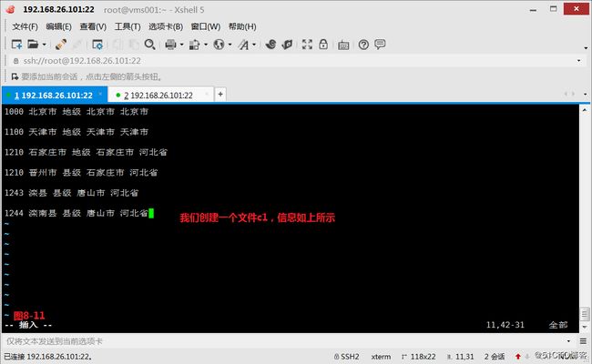592x364 pixels.
Task: Expand the globe Encoding dropdown arrow
Action: click(x=230, y=45)
